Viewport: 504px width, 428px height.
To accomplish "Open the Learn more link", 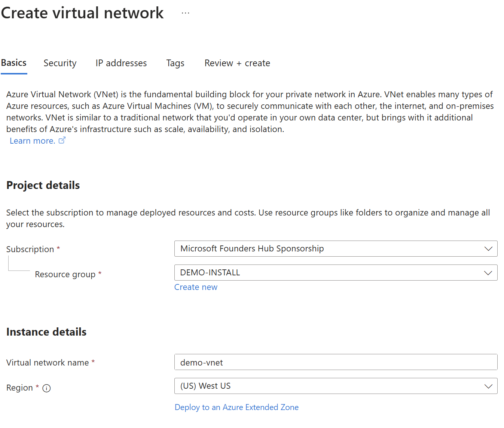I will [33, 141].
